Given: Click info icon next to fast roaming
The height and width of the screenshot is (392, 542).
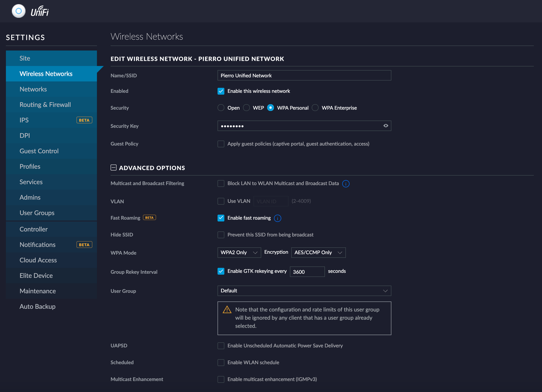Looking at the screenshot, I should (278, 218).
